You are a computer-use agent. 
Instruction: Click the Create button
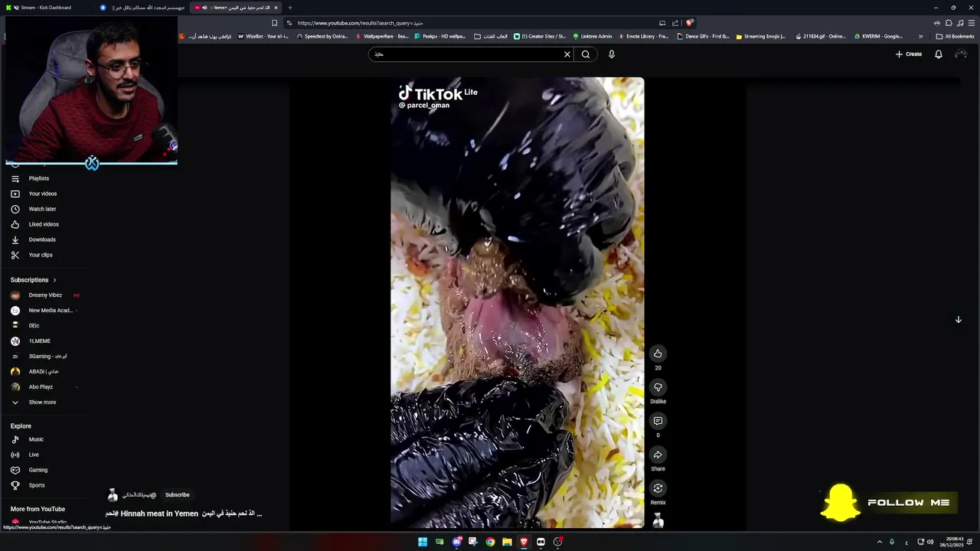click(909, 54)
